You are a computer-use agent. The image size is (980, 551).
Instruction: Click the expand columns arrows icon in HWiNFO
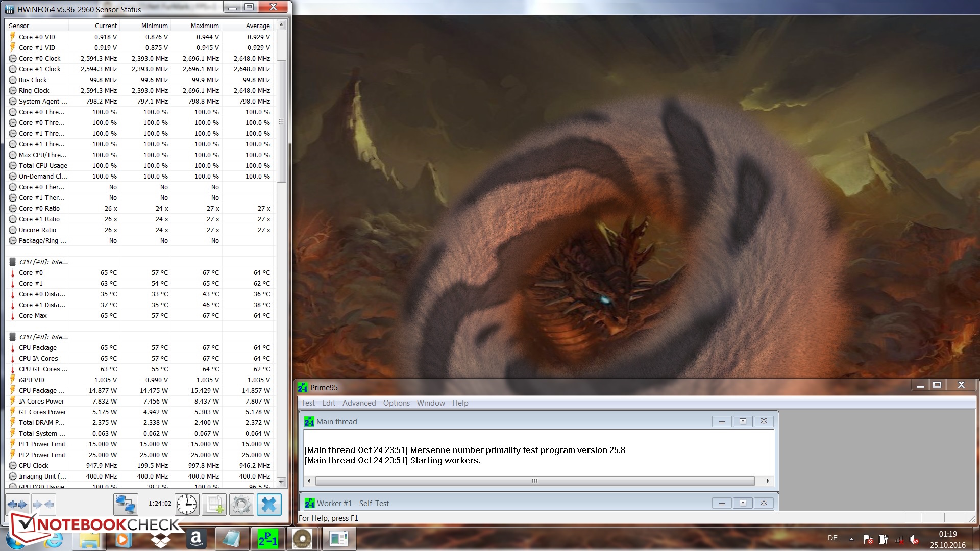(17, 504)
